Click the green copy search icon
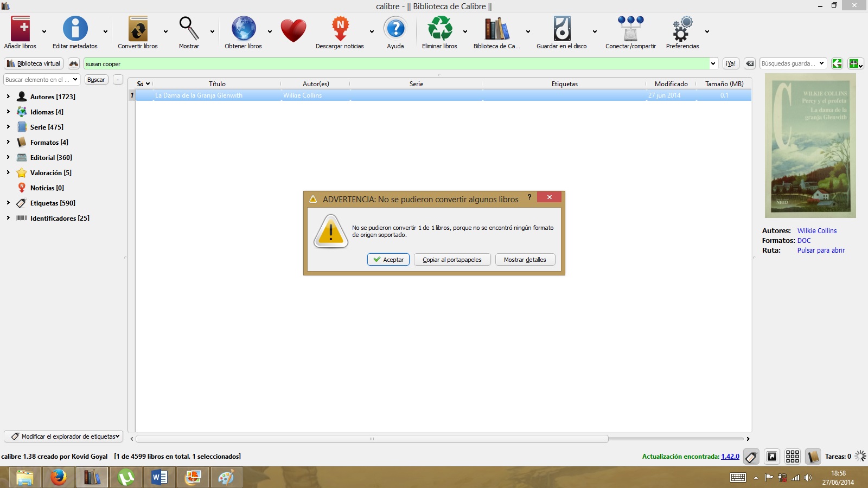This screenshot has width=868, height=488. click(x=837, y=63)
